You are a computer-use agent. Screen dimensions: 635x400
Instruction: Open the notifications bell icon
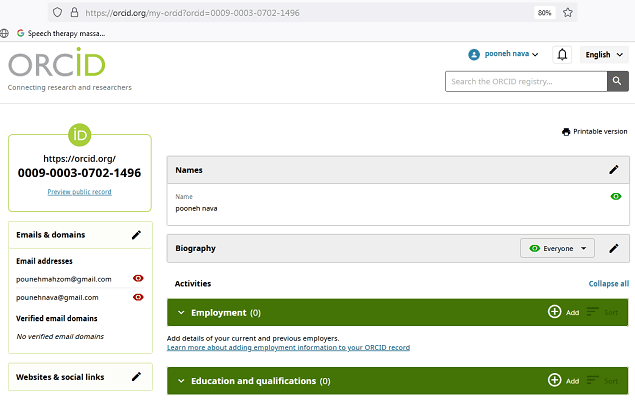(562, 55)
